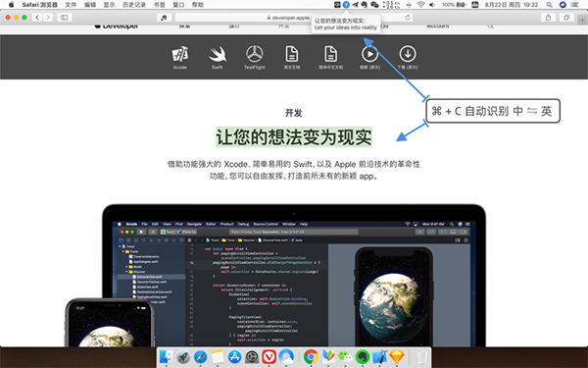The height and width of the screenshot is (368, 588).
Task: Open the 帮助 menu
Action: [x=198, y=5]
